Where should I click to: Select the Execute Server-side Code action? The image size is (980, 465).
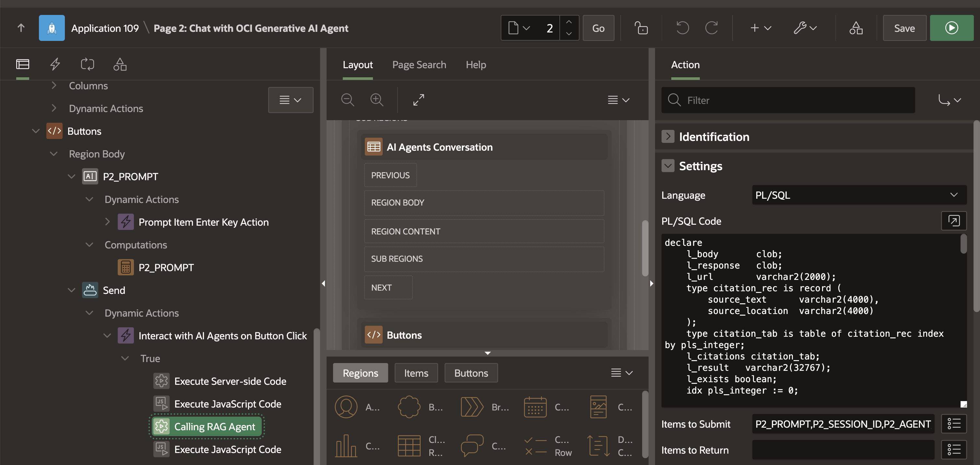pyautogui.click(x=230, y=381)
